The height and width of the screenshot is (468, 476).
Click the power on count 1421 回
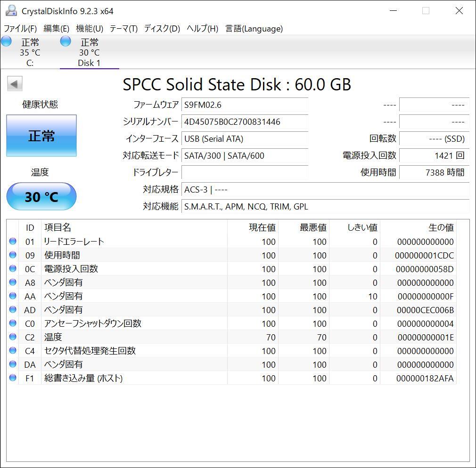point(435,155)
